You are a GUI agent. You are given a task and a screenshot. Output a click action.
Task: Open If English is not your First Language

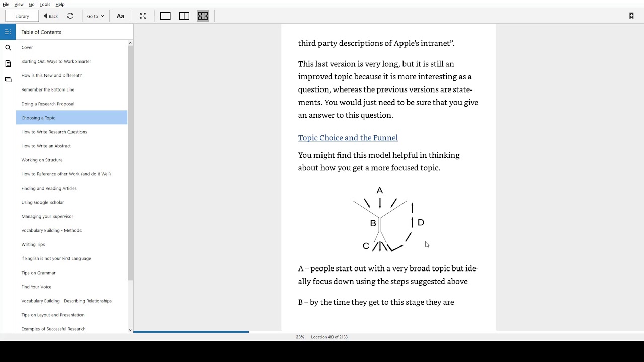(x=71, y=258)
